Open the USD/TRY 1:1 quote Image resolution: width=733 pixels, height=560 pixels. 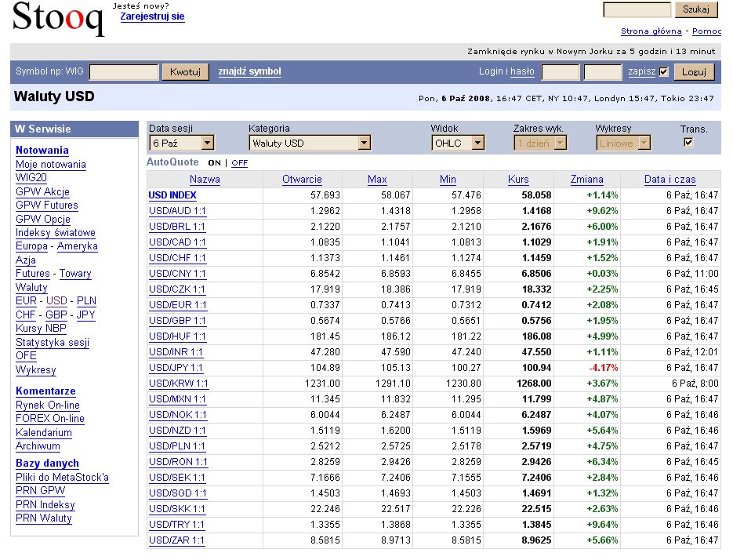tap(176, 525)
